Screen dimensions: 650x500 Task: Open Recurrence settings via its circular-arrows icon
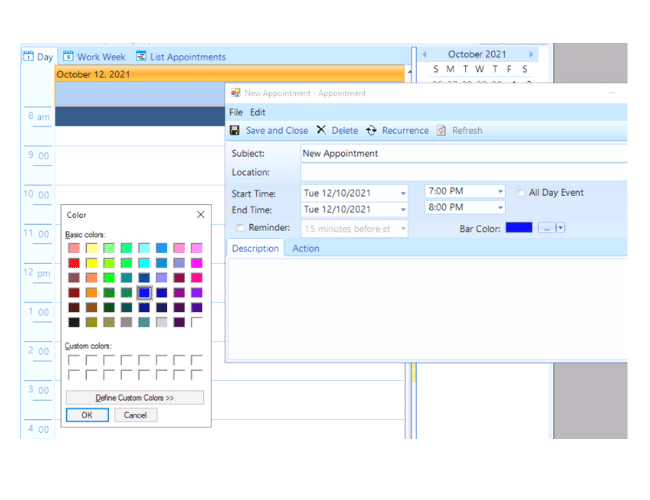371,131
